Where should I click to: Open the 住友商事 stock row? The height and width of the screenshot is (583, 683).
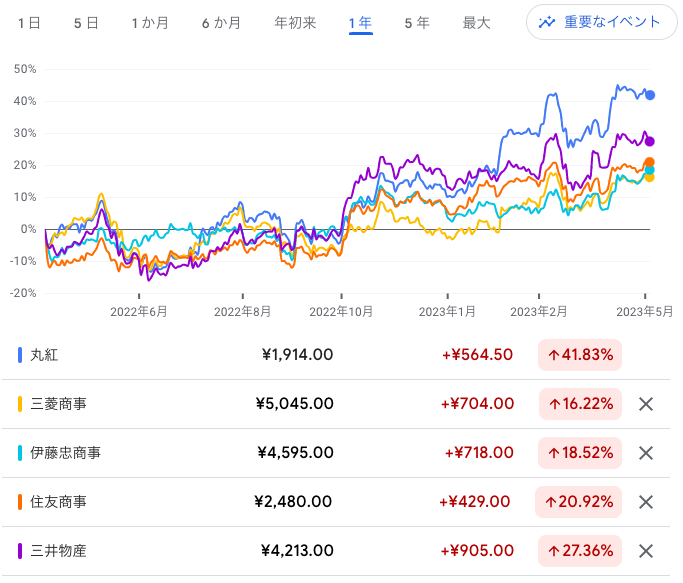pyautogui.click(x=336, y=502)
